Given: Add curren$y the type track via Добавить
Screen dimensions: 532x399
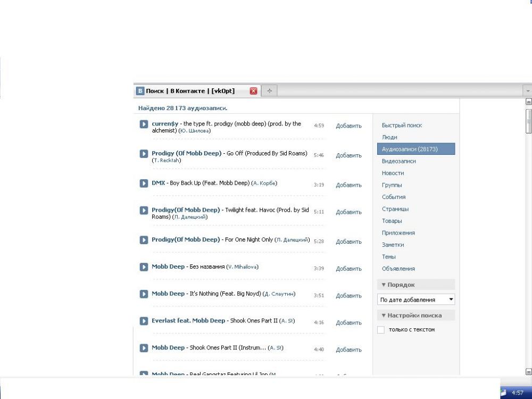Looking at the screenshot, I should (x=349, y=126).
